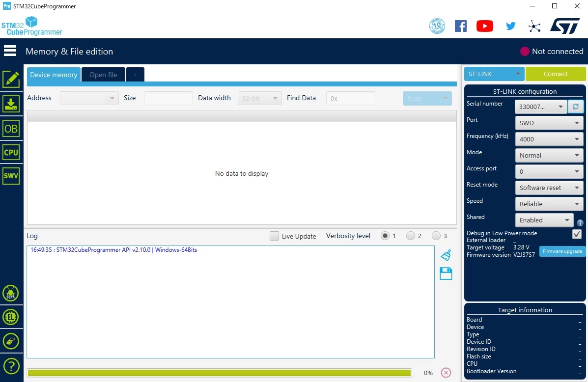
Task: Switch to the Open file tab
Action: tap(103, 75)
